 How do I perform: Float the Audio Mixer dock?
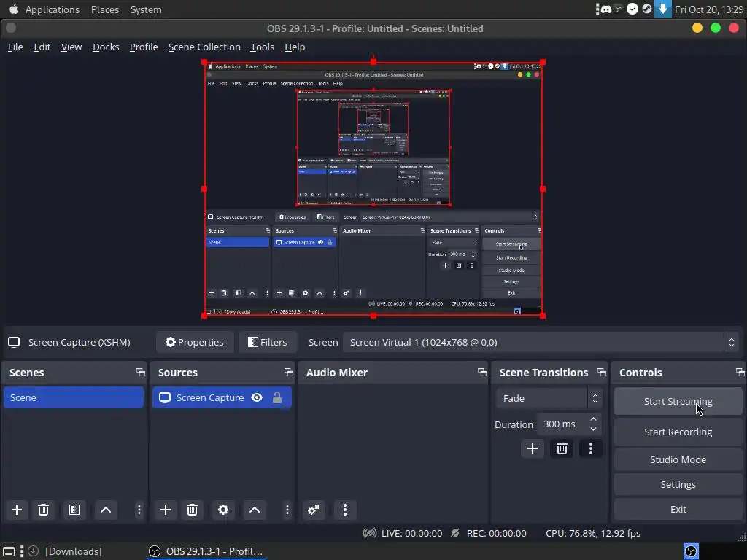click(x=482, y=372)
